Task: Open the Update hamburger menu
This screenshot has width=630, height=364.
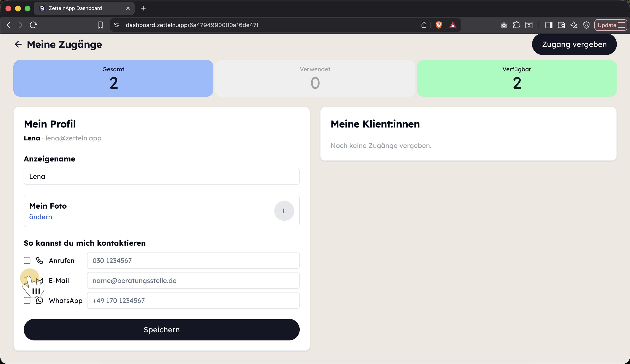Action: [610, 25]
